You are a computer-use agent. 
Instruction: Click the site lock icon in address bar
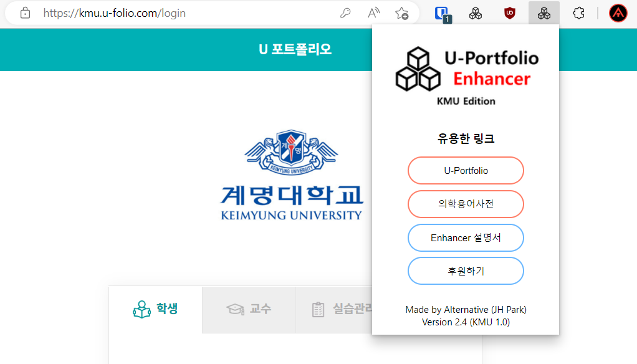click(25, 13)
